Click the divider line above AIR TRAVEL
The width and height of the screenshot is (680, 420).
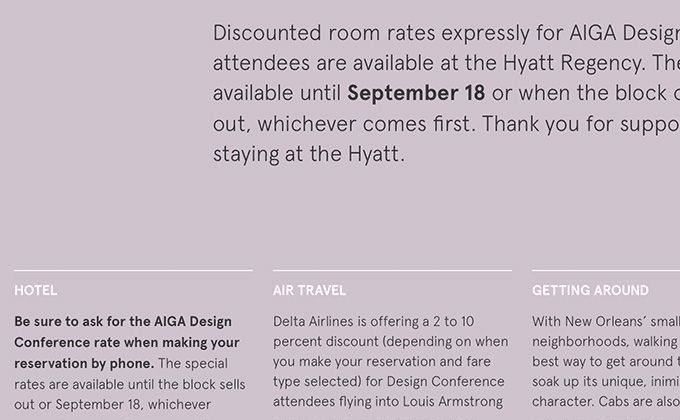pos(392,270)
